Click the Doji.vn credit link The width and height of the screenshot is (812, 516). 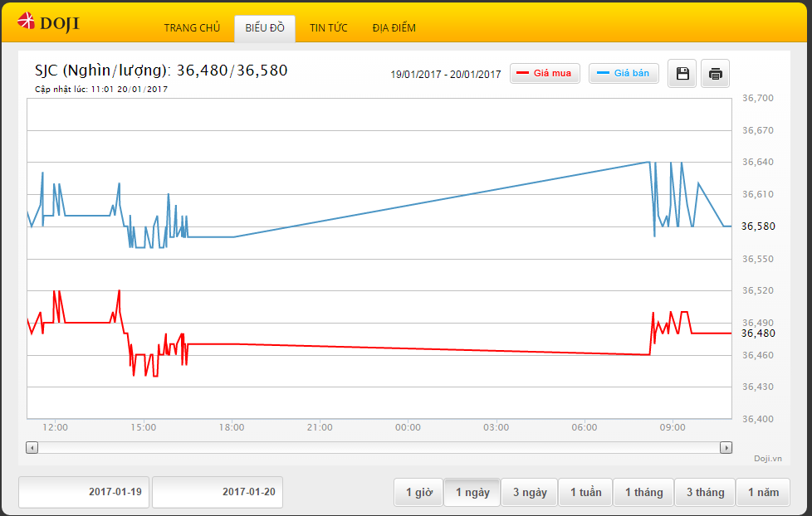(767, 459)
